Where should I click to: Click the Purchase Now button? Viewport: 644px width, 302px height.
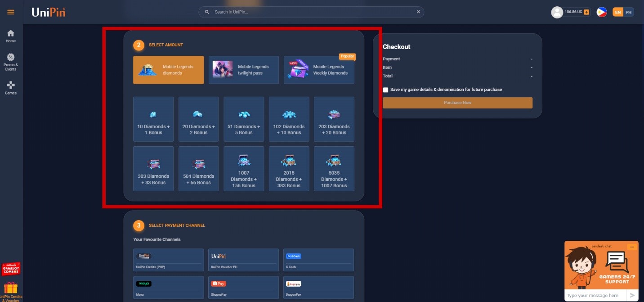tap(457, 103)
